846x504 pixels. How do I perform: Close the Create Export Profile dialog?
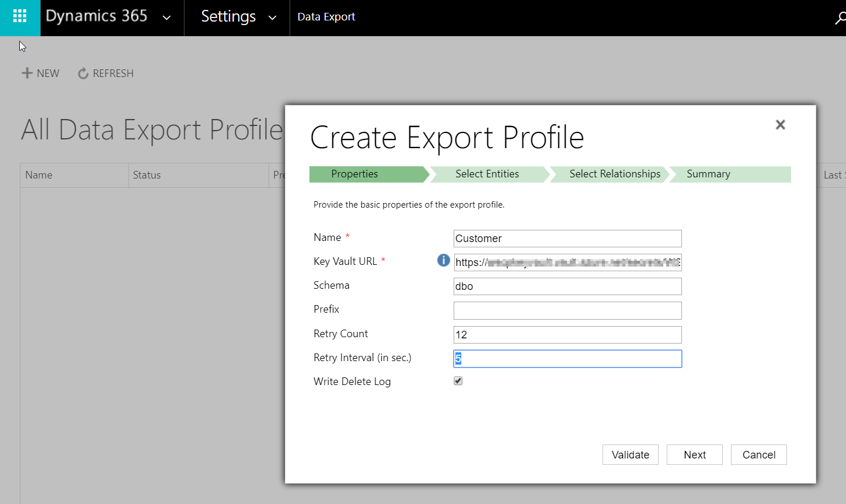(780, 124)
